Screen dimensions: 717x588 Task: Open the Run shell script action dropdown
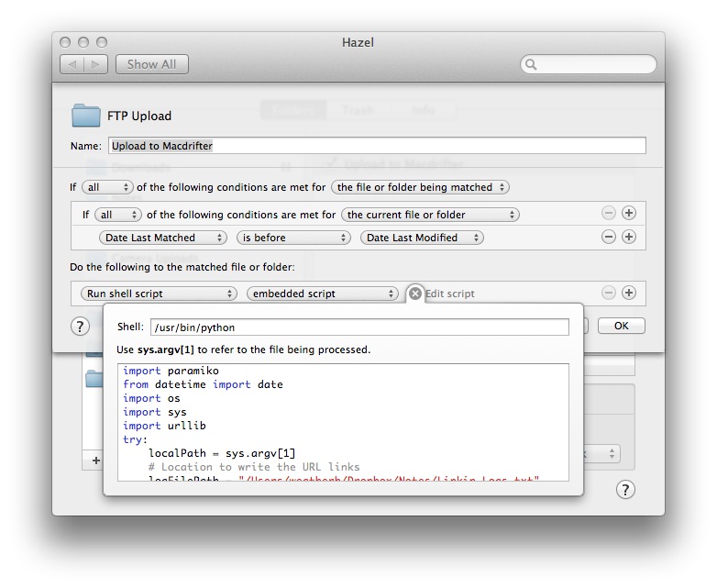pos(159,294)
